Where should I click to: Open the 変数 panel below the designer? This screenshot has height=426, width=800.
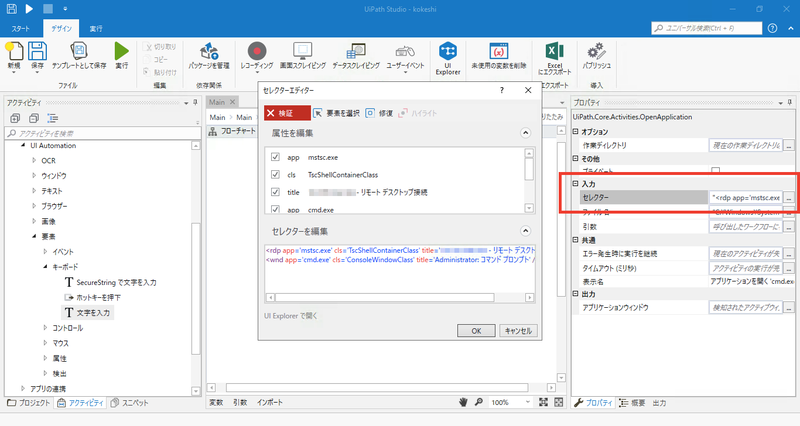(216, 403)
